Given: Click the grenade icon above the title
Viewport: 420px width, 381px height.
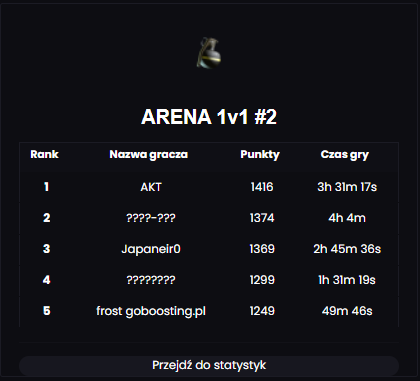Looking at the screenshot, I should 209,53.
